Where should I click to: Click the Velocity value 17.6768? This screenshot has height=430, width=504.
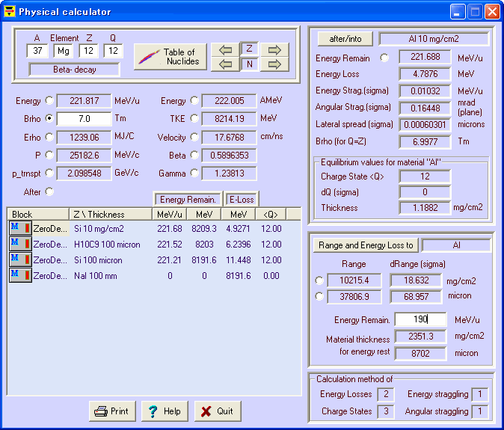(229, 138)
